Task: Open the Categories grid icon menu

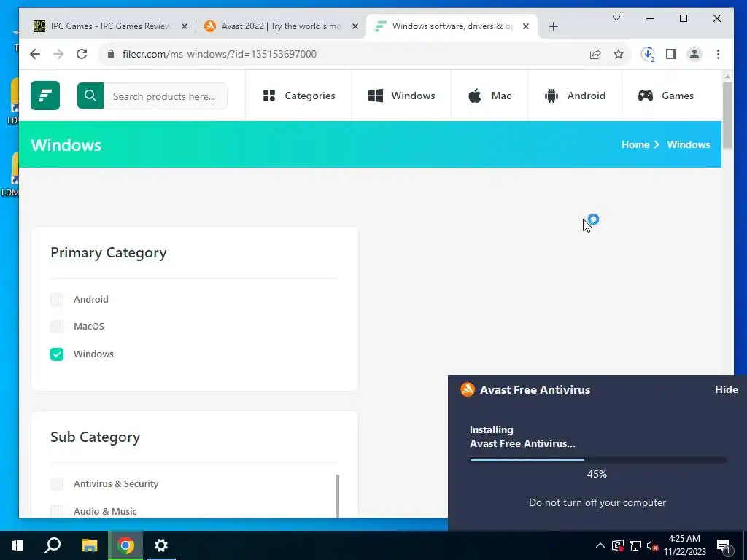Action: click(x=269, y=96)
